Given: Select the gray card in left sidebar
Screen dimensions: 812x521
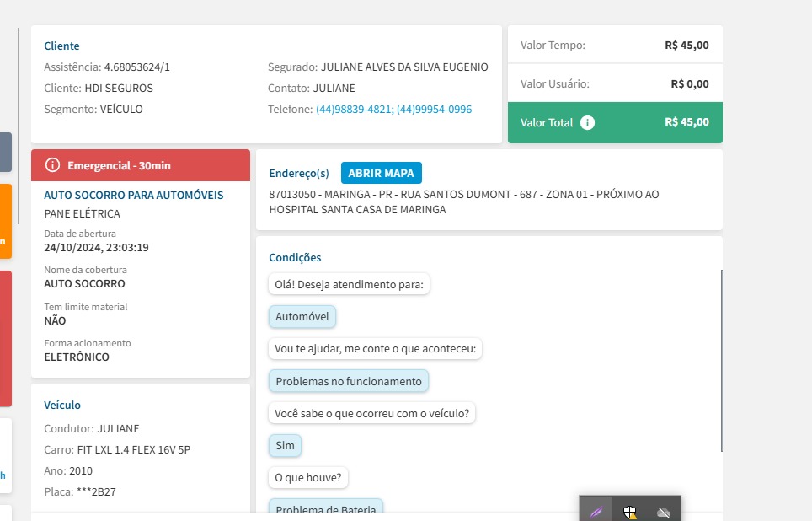Looking at the screenshot, I should pos(5,152).
